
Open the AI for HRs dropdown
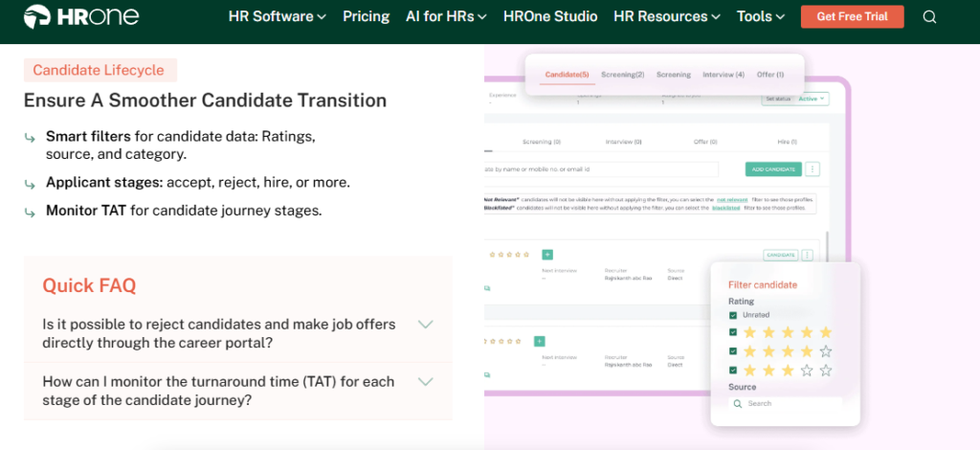point(446,16)
